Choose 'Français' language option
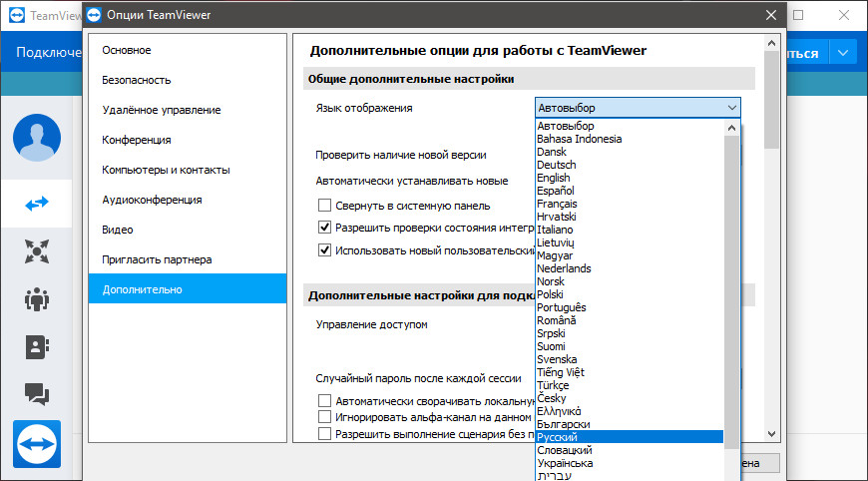Viewport: 868px width, 481px height. 630,204
